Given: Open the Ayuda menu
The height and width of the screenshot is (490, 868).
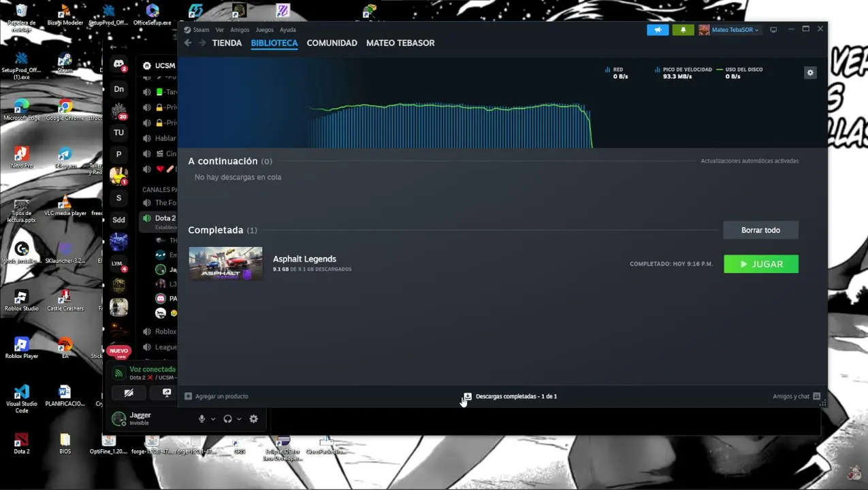Looking at the screenshot, I should 287,30.
